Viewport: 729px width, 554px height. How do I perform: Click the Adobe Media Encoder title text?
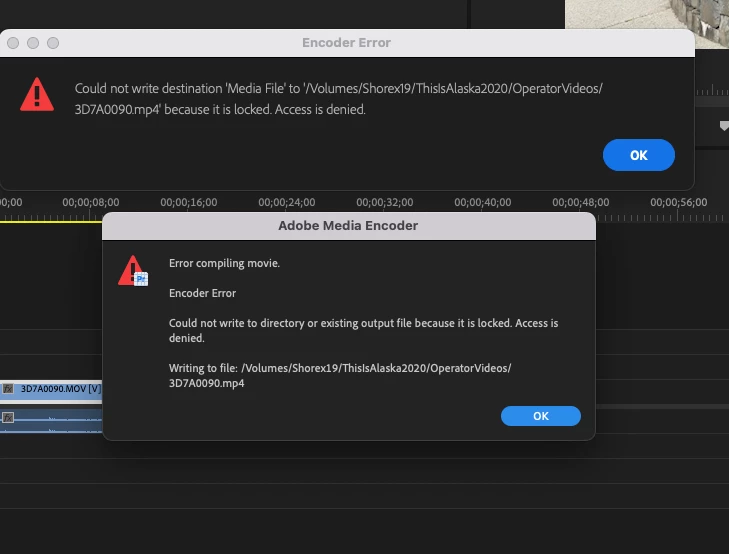click(348, 225)
